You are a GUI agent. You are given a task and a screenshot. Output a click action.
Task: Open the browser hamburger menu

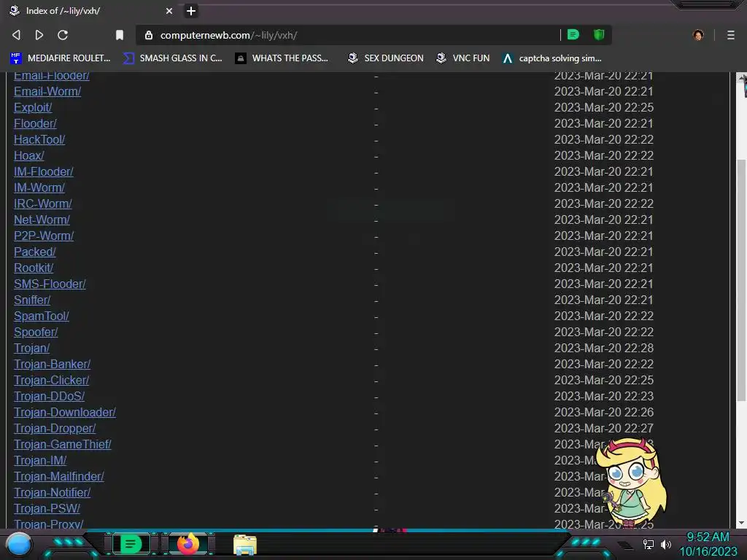coord(731,35)
